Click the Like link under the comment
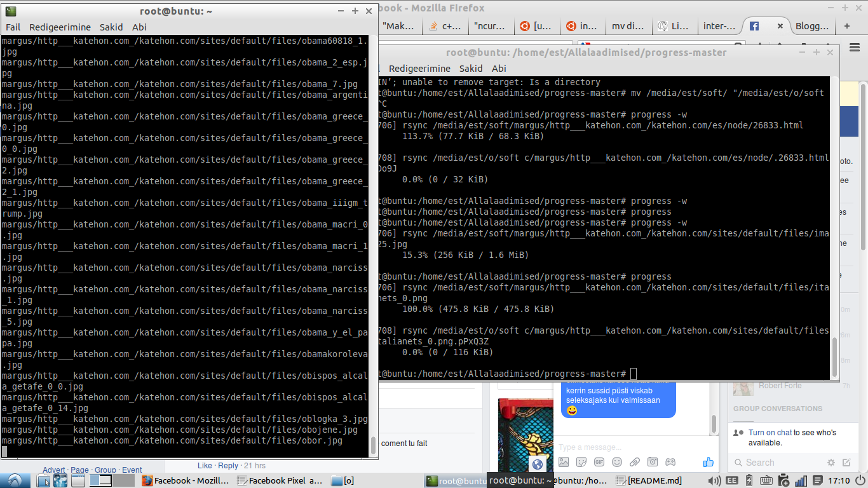The image size is (868, 488). [205, 466]
